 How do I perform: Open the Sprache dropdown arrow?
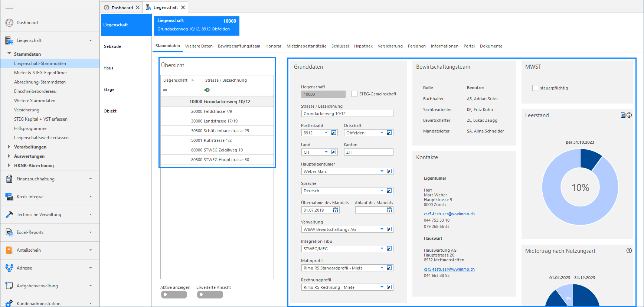382,191
